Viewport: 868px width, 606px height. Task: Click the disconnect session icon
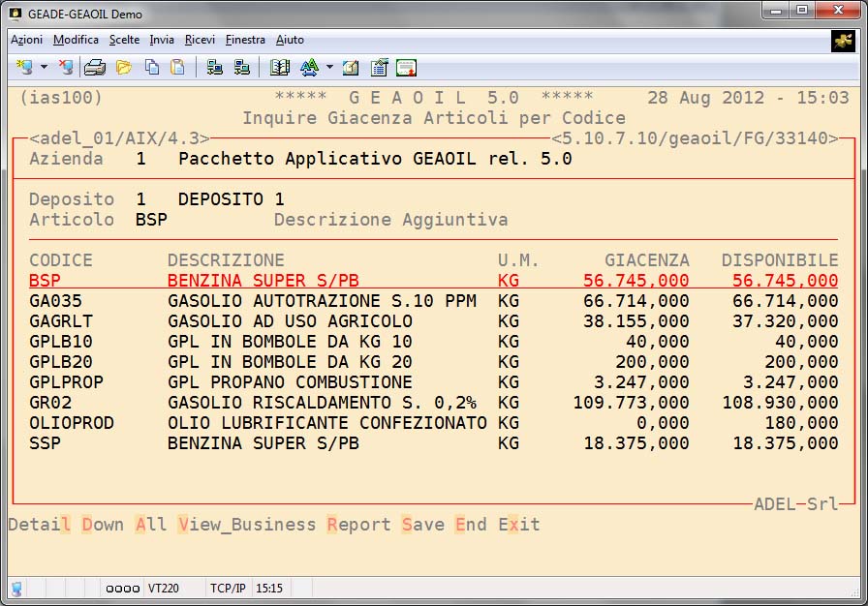[66, 68]
